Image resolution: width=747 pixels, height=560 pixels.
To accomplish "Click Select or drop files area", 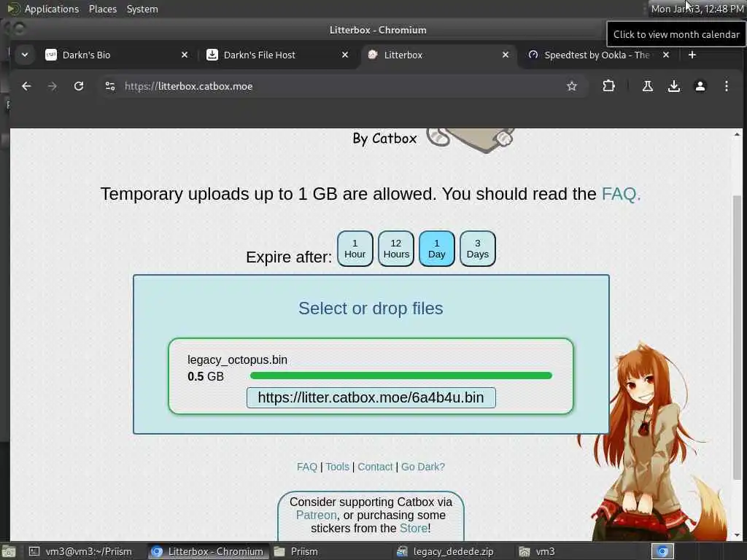I will [371, 308].
